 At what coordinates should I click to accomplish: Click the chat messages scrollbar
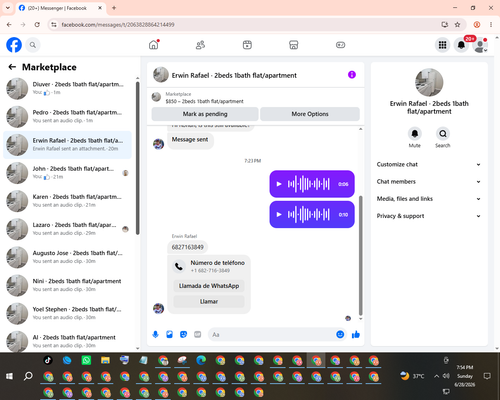[x=360, y=255]
